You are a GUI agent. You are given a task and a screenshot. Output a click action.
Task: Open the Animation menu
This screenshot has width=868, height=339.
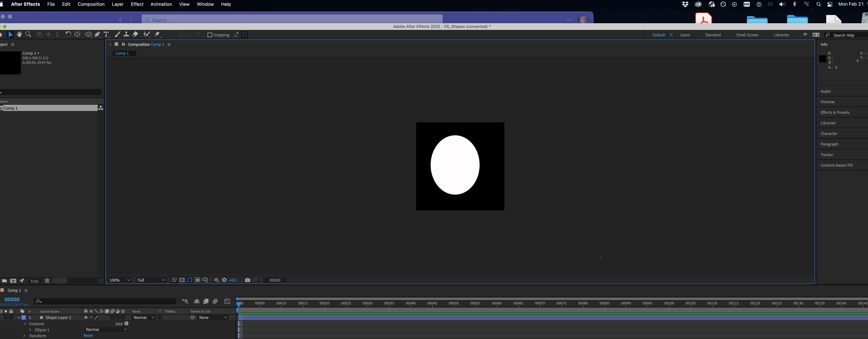tap(161, 4)
